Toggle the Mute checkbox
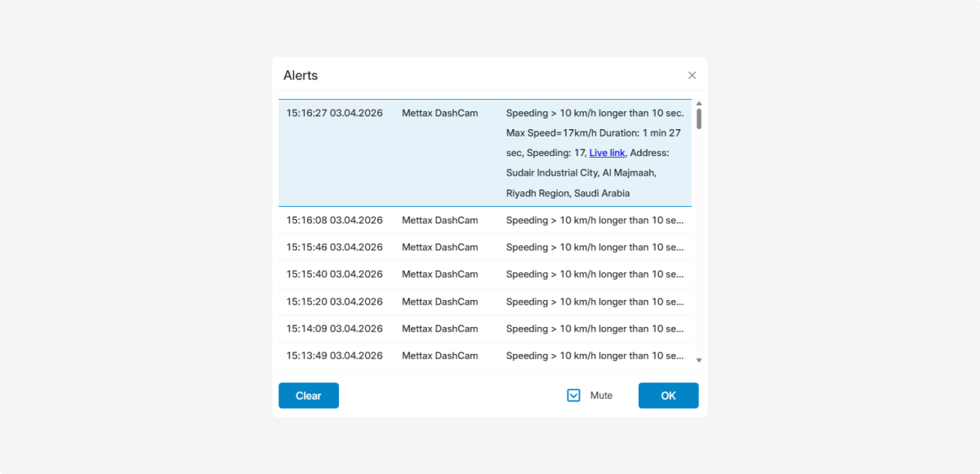Screen dimensions: 980x474 tap(573, 396)
